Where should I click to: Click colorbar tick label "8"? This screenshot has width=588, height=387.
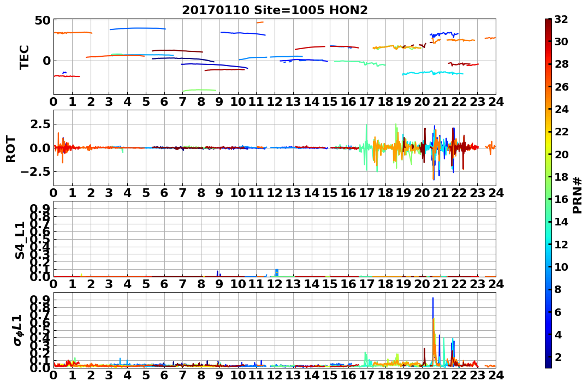559,289
